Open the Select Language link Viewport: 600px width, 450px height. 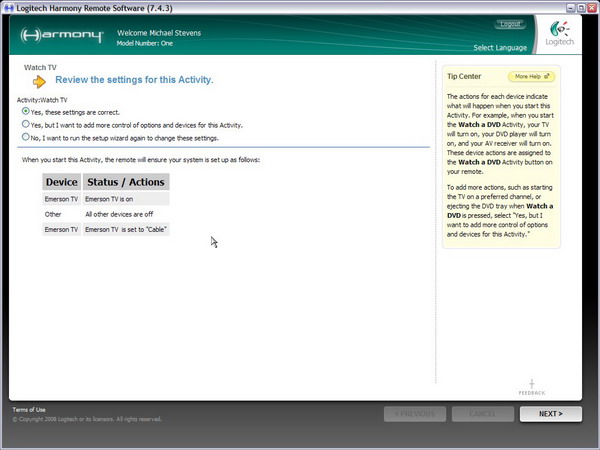500,48
